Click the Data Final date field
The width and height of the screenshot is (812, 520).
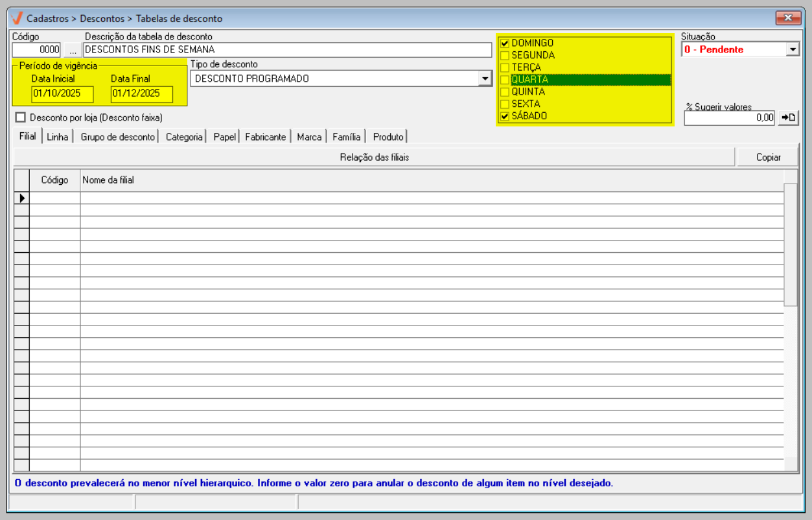[x=141, y=93]
